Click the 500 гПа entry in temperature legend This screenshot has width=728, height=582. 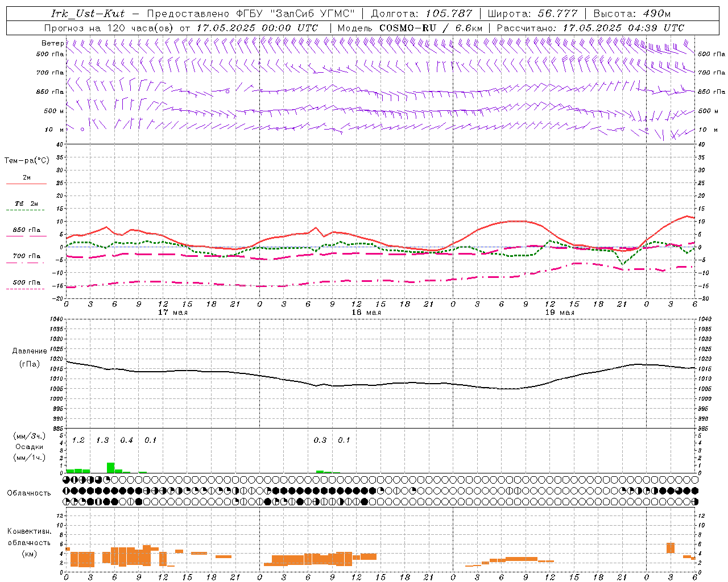[x=27, y=282]
